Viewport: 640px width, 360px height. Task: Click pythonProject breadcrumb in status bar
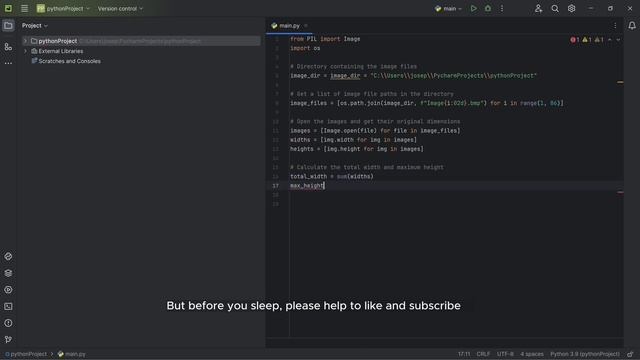click(26, 354)
